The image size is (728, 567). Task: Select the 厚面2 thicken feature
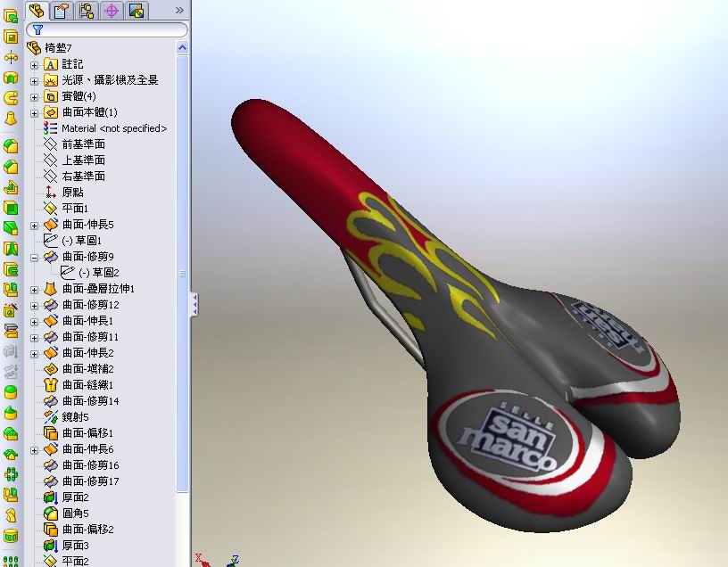66,497
